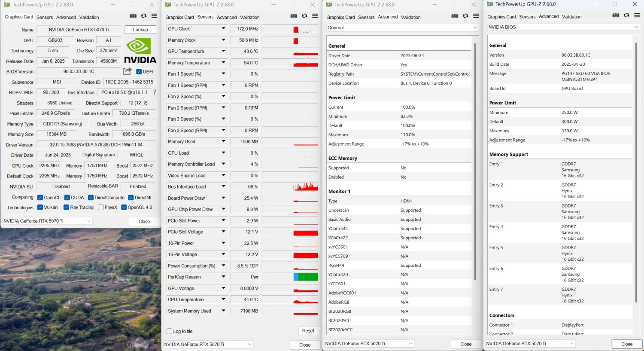Open the GPU selector dropdown in the Graphics Card window

(x=47, y=221)
